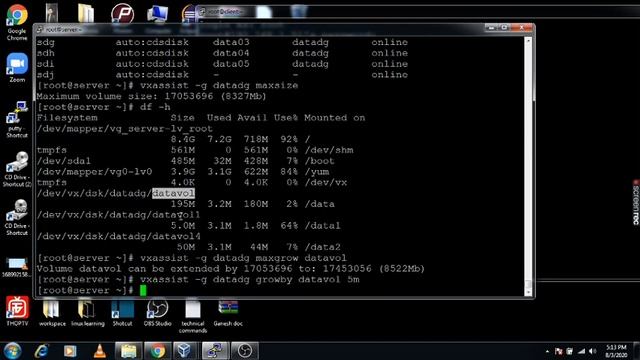The height and width of the screenshot is (360, 640).
Task: Click the '/dev/mapper/vg_server-lv_root' line
Action: (125, 129)
